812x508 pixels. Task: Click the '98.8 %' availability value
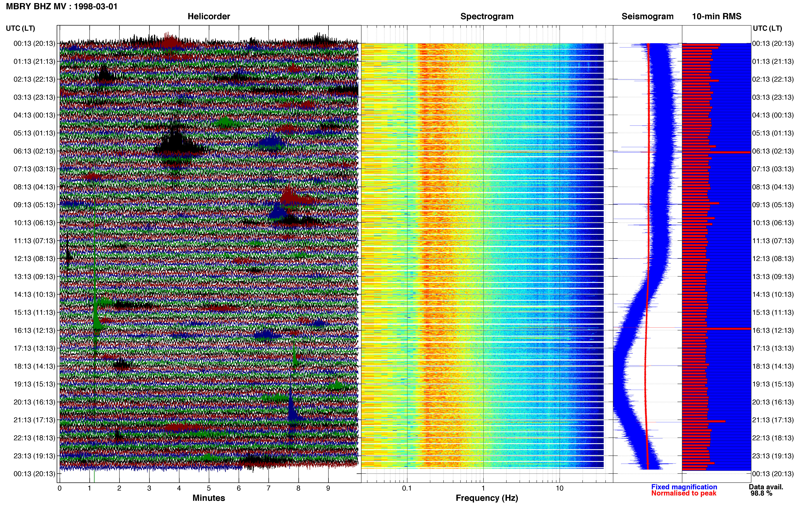tap(761, 493)
